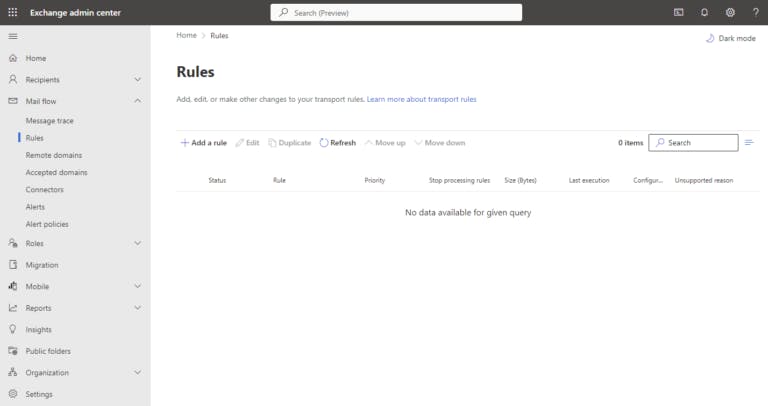The width and height of the screenshot is (768, 406).
Task: Sort by the Status column header
Action: (217, 180)
